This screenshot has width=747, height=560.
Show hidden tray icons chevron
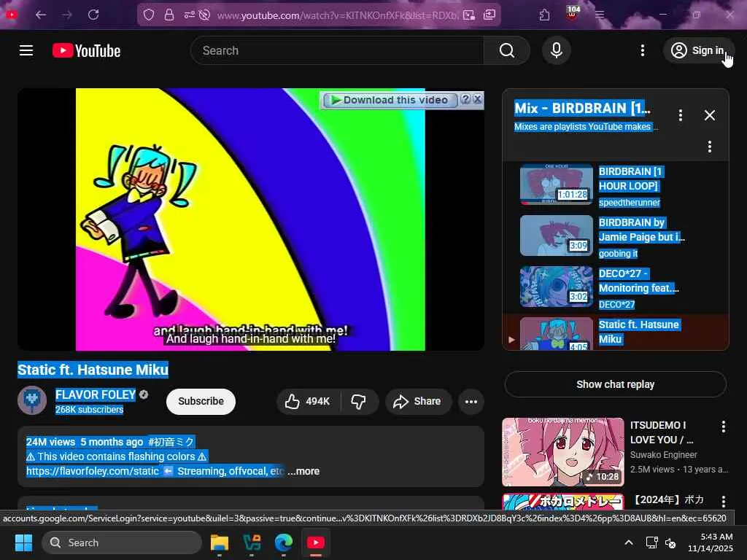629,542
